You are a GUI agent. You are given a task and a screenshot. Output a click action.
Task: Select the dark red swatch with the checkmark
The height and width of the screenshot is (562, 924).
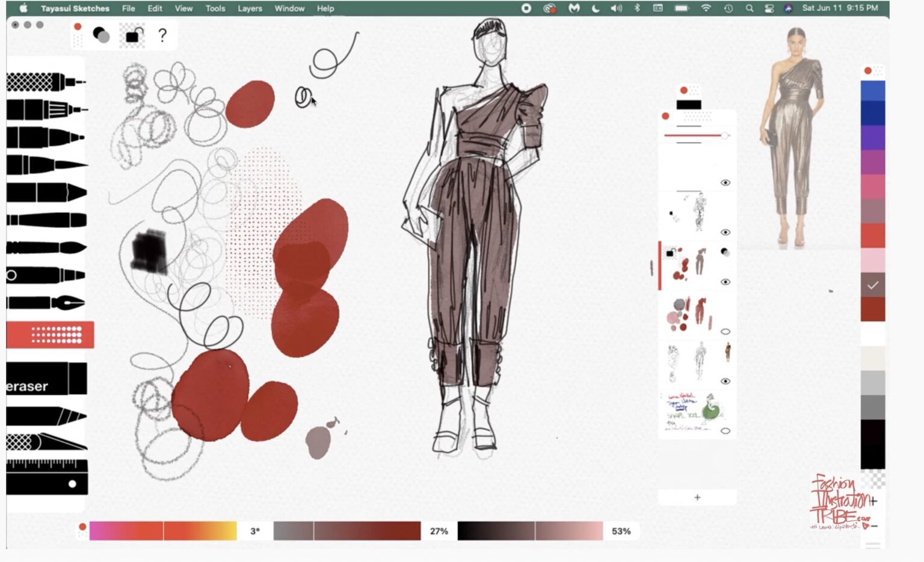(x=873, y=286)
